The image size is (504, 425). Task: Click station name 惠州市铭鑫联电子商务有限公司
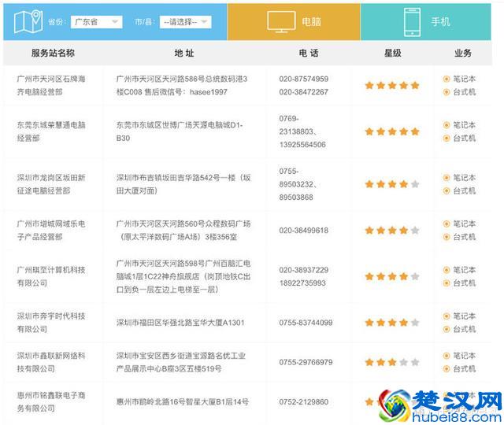coord(51,402)
